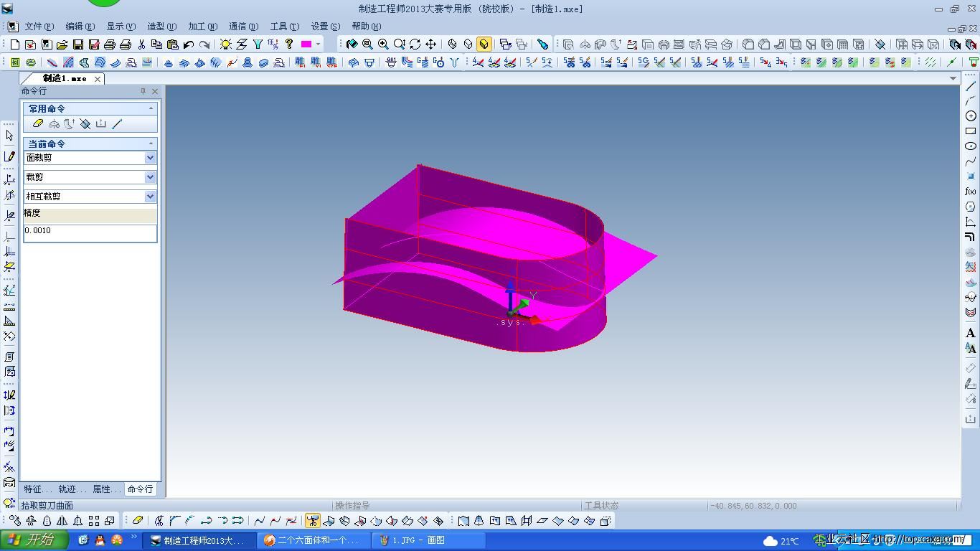Viewport: 980px width, 551px height.
Task: Toggle the highlighted surface trim tool in bottom toolbar
Action: [x=313, y=521]
